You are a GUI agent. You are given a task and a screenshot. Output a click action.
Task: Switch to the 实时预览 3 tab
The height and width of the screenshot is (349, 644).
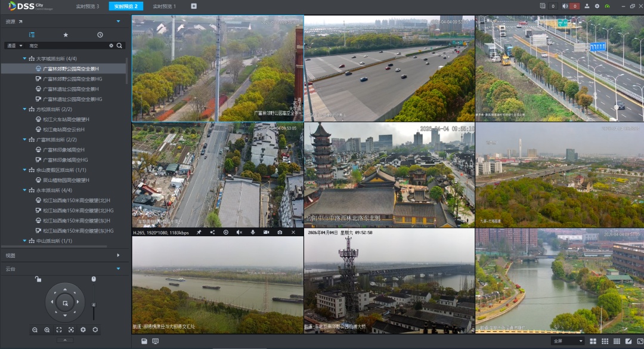coord(88,6)
